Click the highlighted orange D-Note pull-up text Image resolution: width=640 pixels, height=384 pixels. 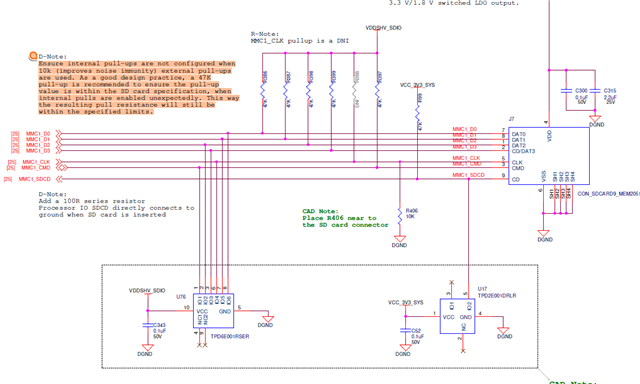point(139,87)
